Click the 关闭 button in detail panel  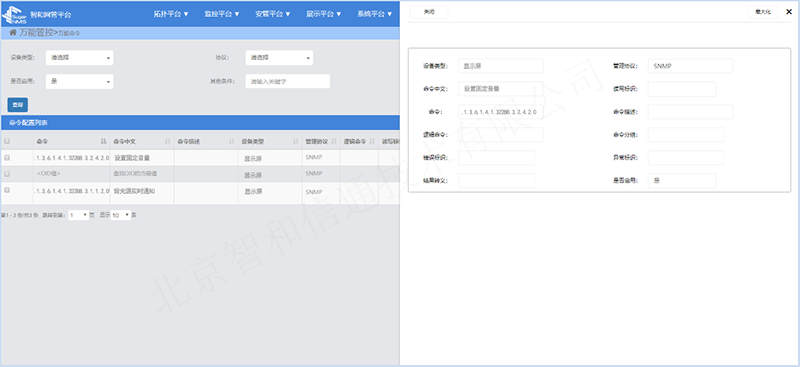pos(429,12)
